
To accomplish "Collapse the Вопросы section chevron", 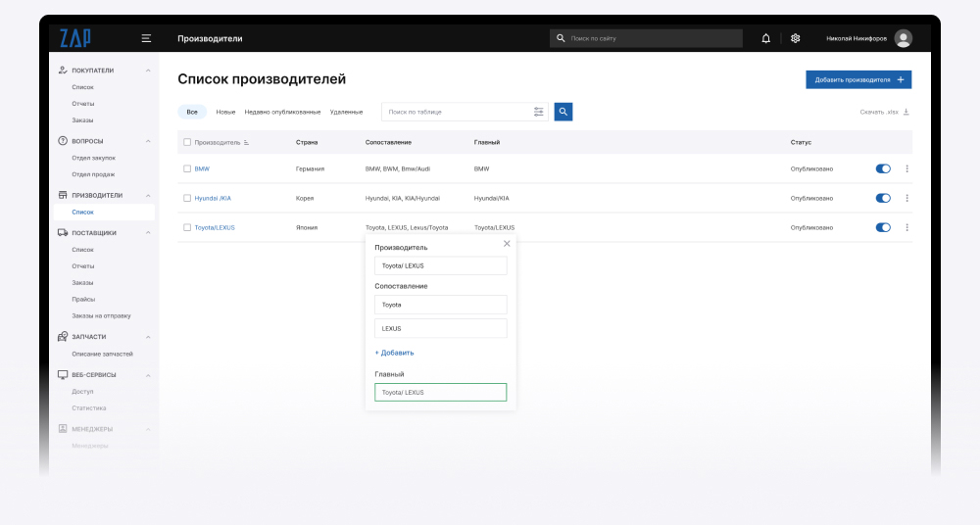I will pyautogui.click(x=148, y=141).
